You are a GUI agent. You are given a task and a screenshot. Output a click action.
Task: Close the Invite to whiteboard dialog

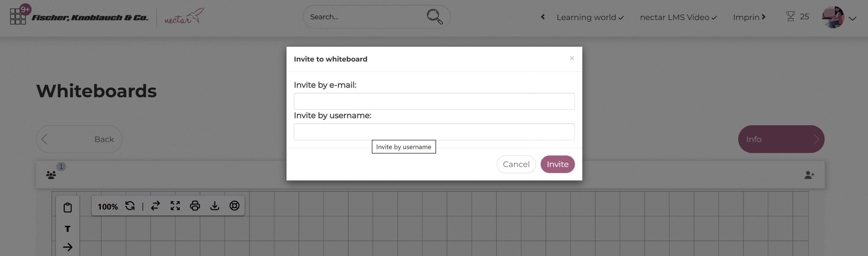[x=572, y=58]
